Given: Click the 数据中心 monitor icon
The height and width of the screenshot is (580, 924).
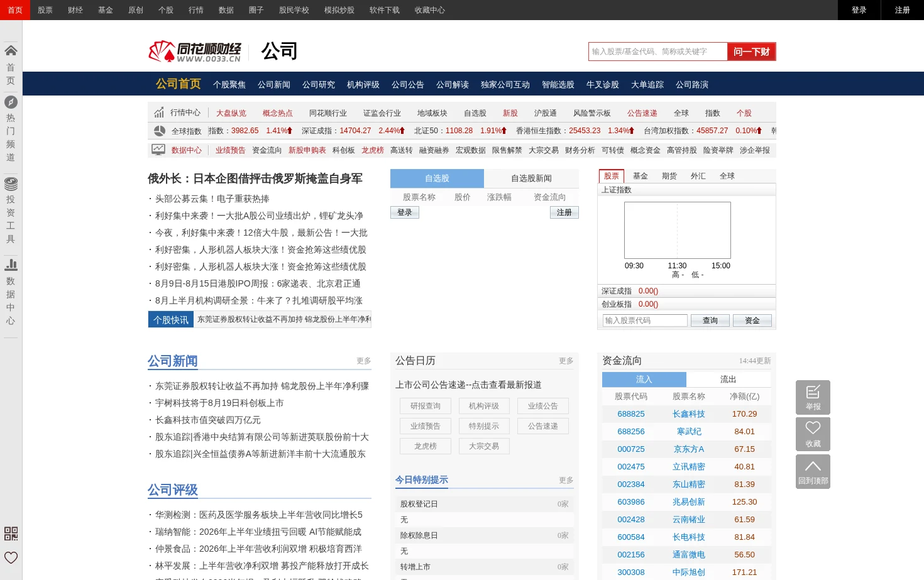Looking at the screenshot, I should [x=158, y=150].
